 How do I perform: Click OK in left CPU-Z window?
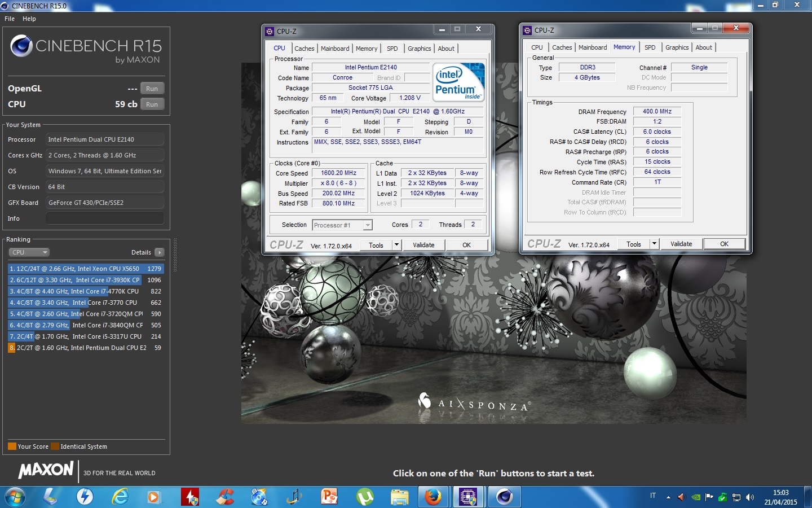[x=467, y=245]
